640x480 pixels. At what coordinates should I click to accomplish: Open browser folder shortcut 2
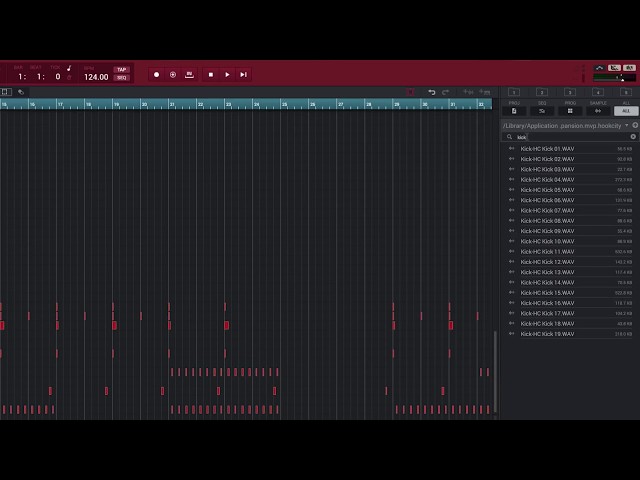coord(542,92)
